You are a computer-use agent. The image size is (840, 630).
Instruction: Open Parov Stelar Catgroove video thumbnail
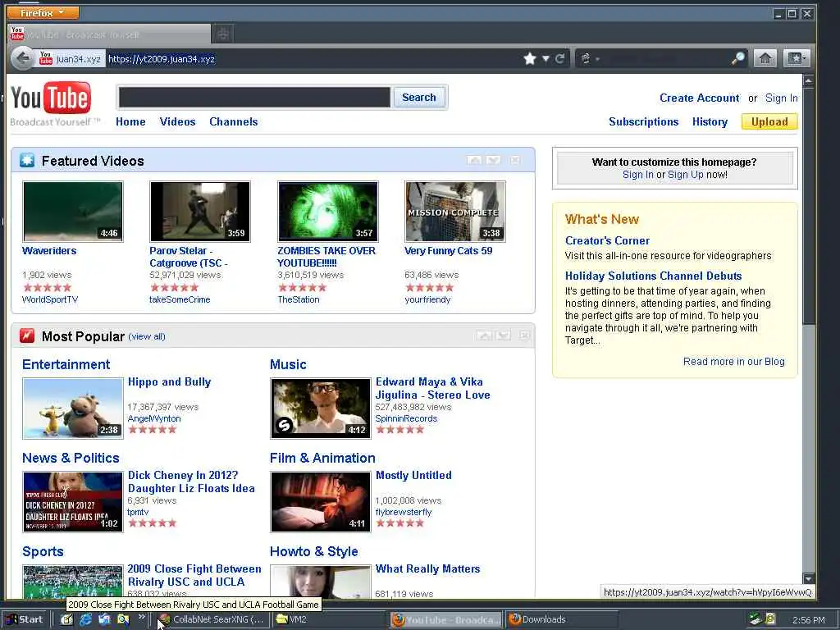[x=200, y=212]
